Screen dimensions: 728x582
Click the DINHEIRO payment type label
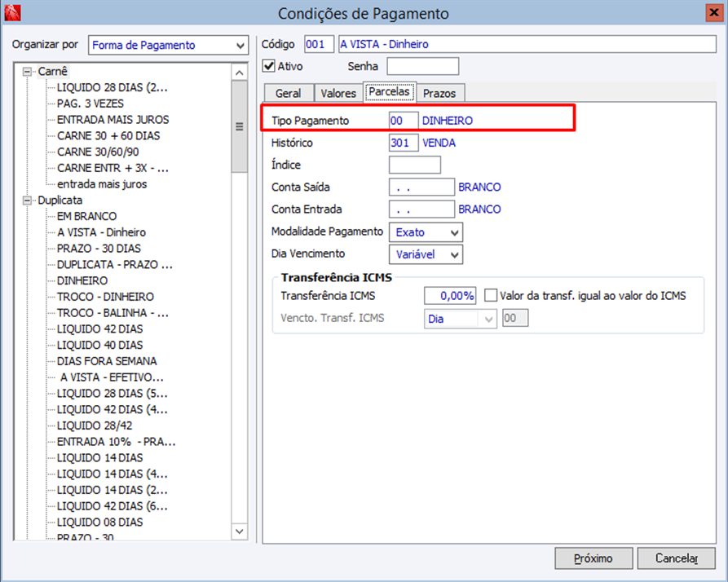[x=447, y=121]
